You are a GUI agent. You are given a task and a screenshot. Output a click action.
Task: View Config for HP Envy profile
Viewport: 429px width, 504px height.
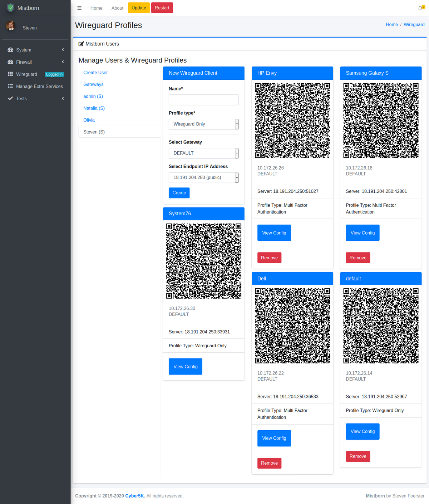coord(274,233)
